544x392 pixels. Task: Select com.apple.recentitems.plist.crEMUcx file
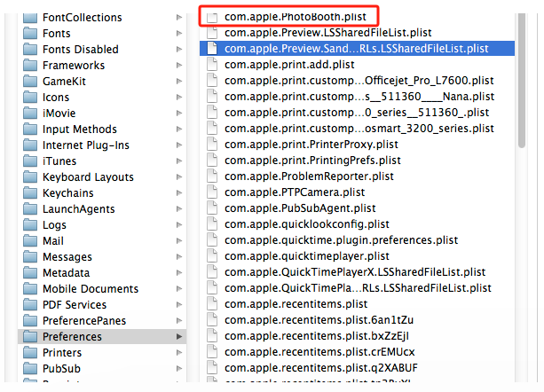pyautogui.click(x=319, y=352)
